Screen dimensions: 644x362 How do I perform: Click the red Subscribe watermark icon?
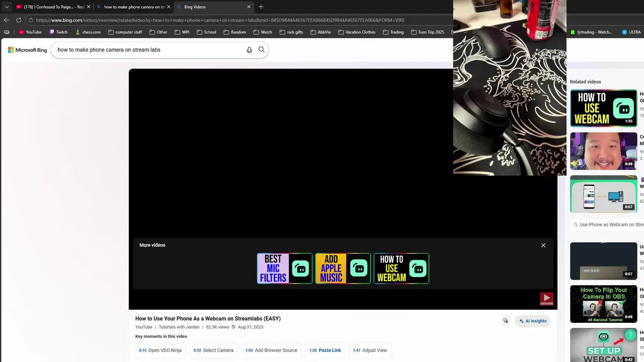click(546, 299)
